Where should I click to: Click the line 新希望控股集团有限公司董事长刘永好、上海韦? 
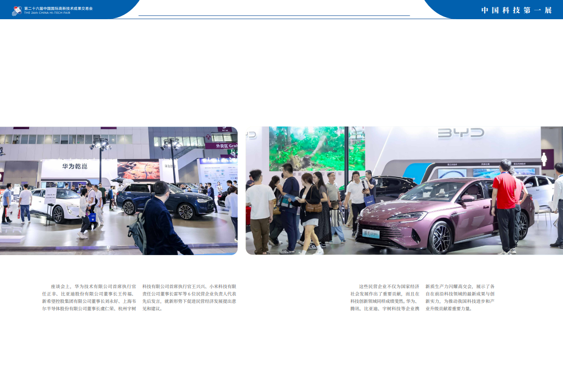pos(89,301)
